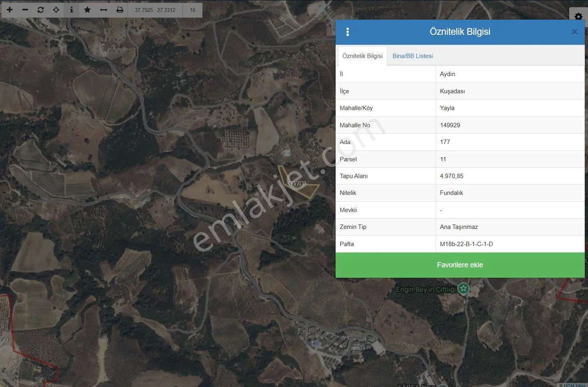Screen dimensions: 588x387
Task: Click the Nitelik value Fundalık
Action: pyautogui.click(x=452, y=193)
